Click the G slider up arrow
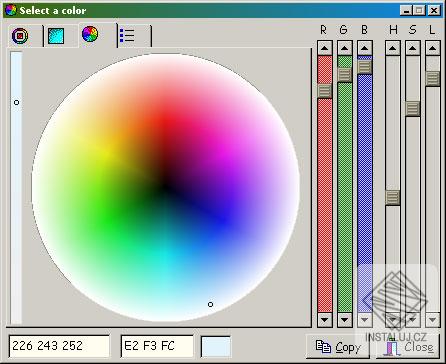Image resolution: width=446 pixels, height=364 pixels. 345,48
